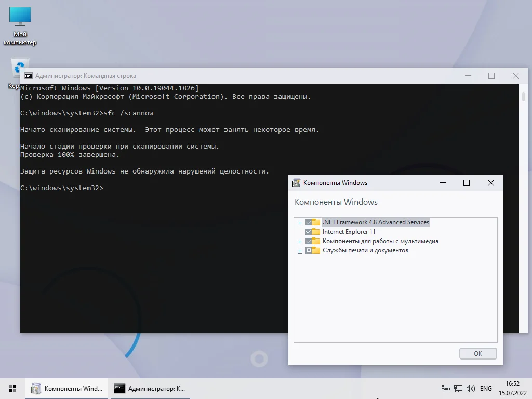This screenshot has width=532, height=399.
Task: Click the power/battery tray icon
Action: [x=445, y=389]
